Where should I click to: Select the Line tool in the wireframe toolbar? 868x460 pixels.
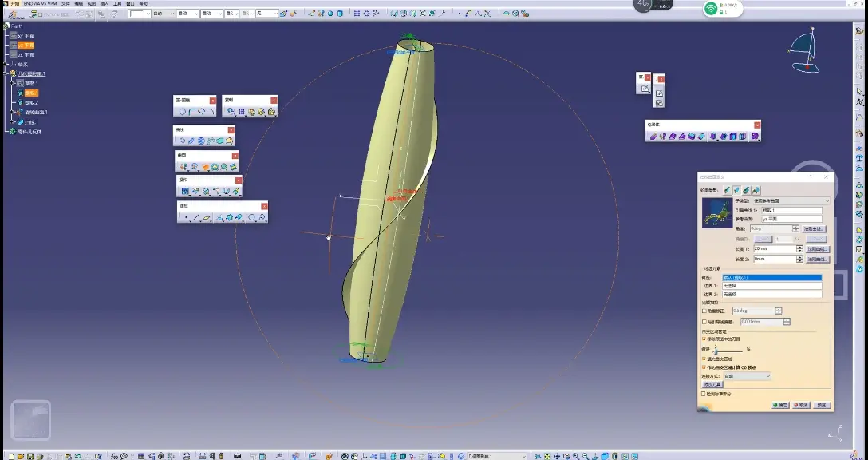coord(196,218)
